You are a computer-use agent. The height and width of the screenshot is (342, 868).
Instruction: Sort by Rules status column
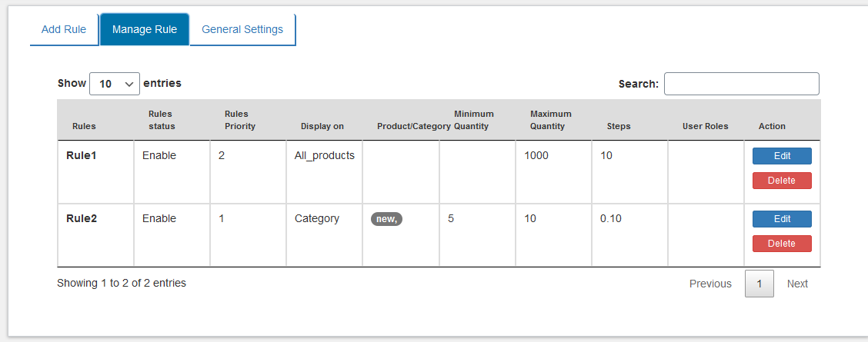pos(162,120)
